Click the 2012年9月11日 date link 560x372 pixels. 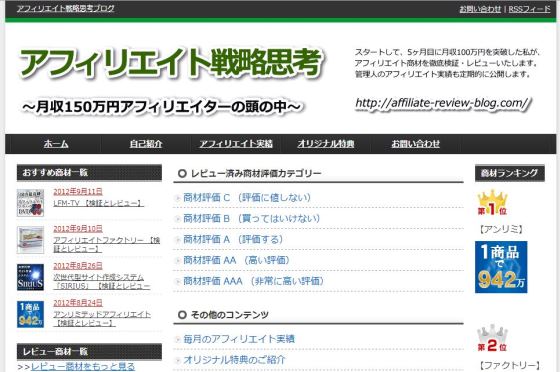point(78,192)
